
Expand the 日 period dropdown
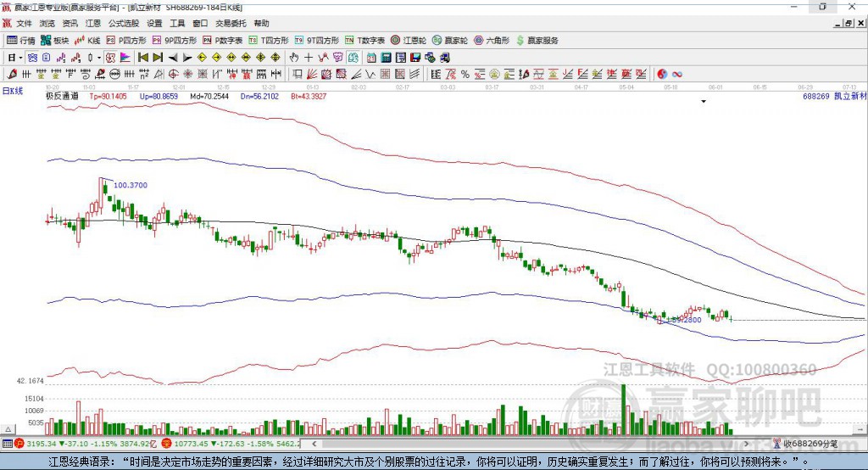coord(20,58)
